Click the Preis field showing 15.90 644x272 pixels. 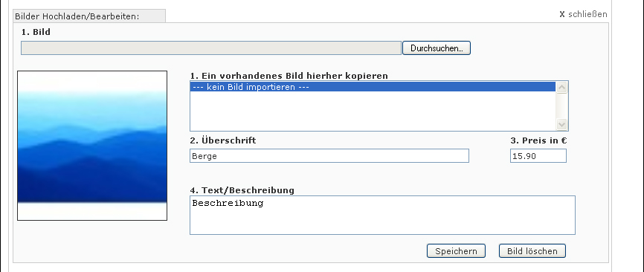pyautogui.click(x=538, y=156)
